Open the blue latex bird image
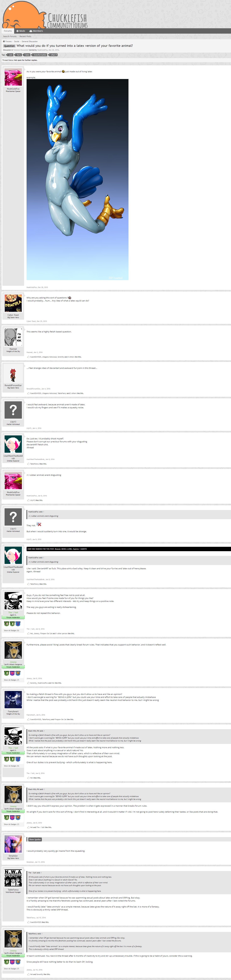The height and width of the screenshot is (980, 231). pos(77,180)
